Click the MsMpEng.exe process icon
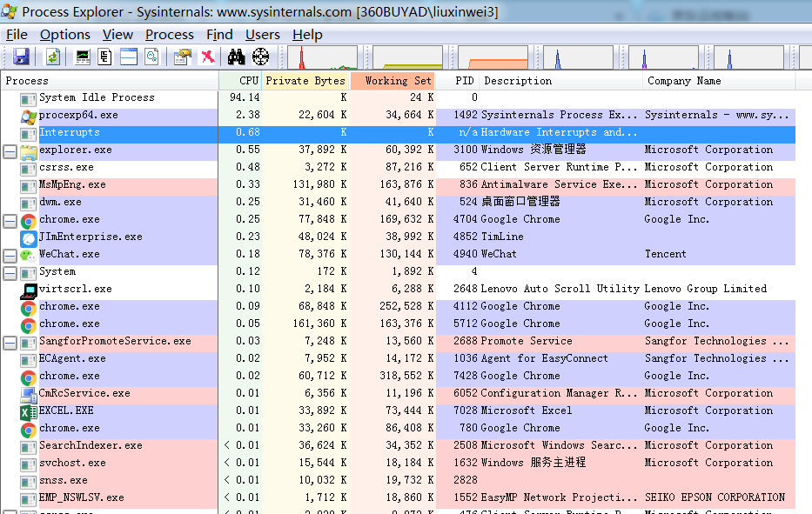 click(x=29, y=186)
